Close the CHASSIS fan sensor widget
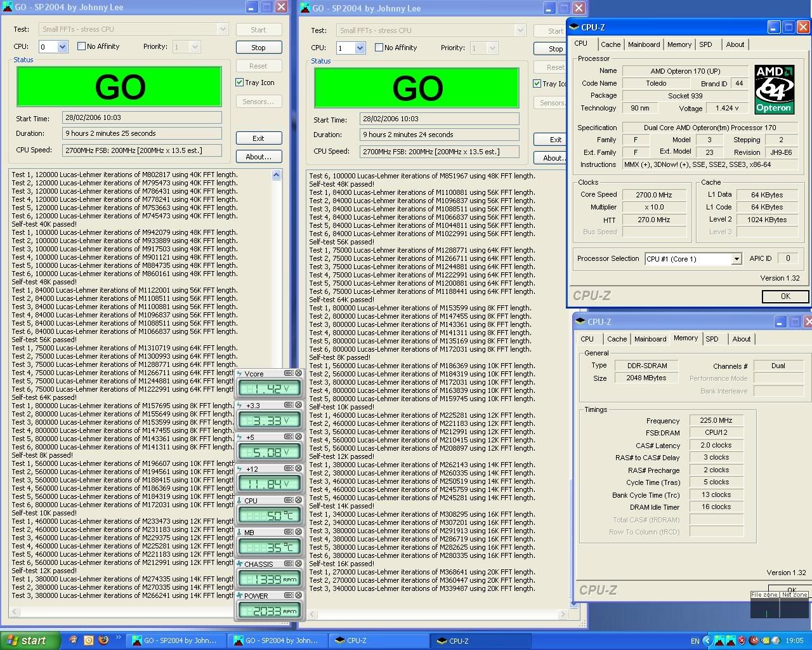The width and height of the screenshot is (812, 650). [x=298, y=564]
